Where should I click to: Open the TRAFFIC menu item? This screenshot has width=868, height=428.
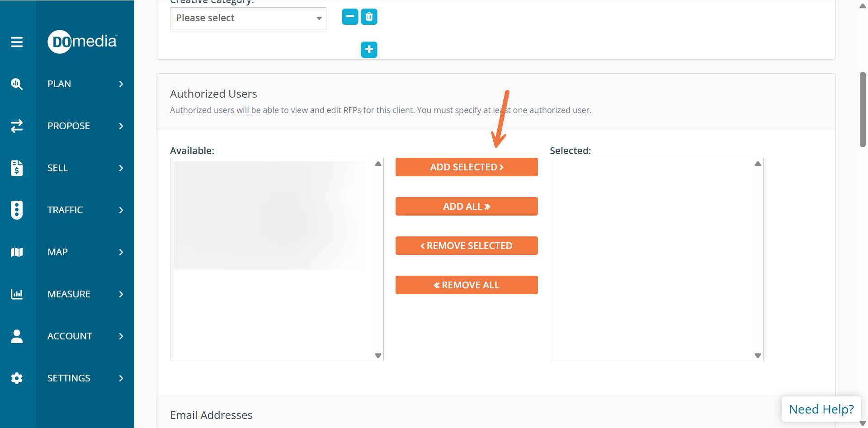click(x=65, y=210)
